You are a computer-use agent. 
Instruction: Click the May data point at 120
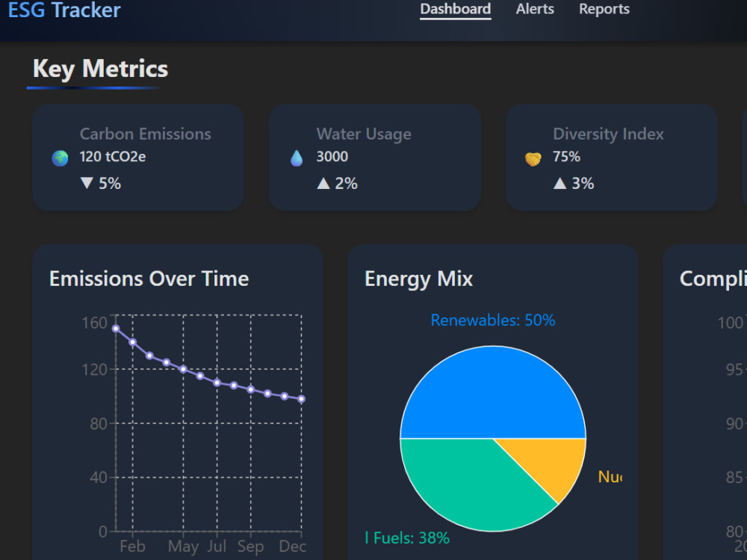coord(184,369)
